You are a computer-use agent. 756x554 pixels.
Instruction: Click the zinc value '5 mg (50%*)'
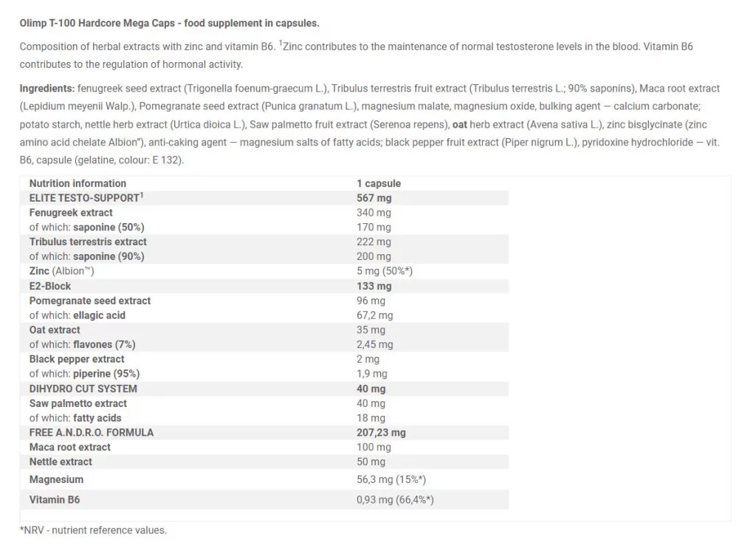click(384, 271)
